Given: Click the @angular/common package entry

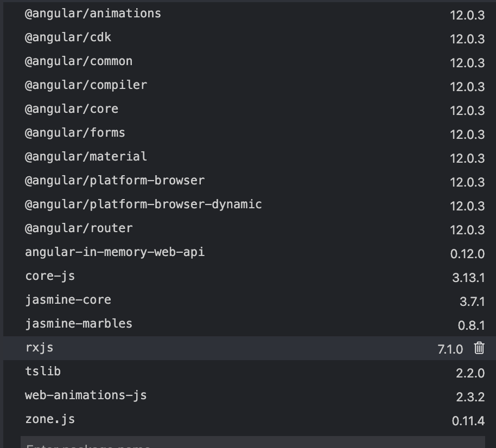Looking at the screenshot, I should click(x=78, y=61).
